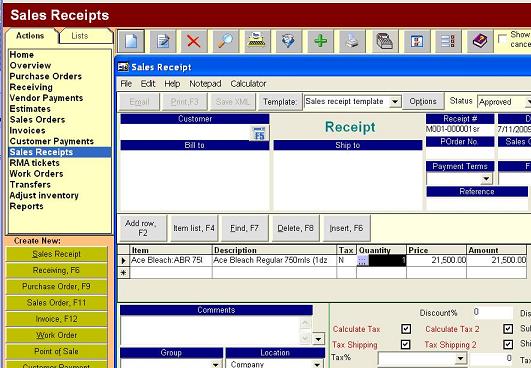The image size is (531, 368).
Task: Click Sales Order, F11 create button
Action: (x=57, y=303)
